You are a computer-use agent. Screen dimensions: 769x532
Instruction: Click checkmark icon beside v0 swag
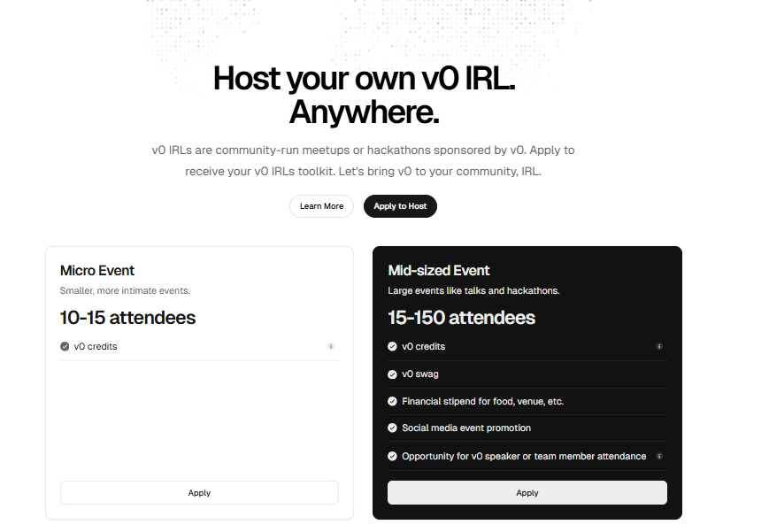[393, 374]
